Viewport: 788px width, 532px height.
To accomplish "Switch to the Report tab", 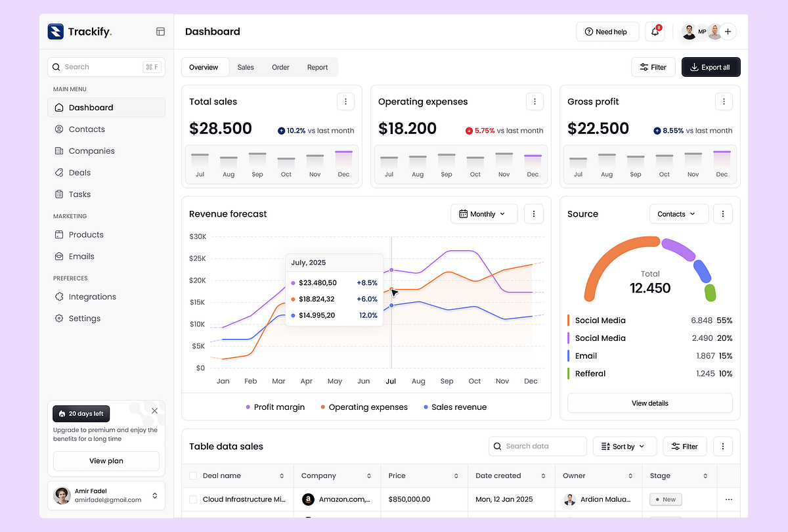I will [317, 67].
